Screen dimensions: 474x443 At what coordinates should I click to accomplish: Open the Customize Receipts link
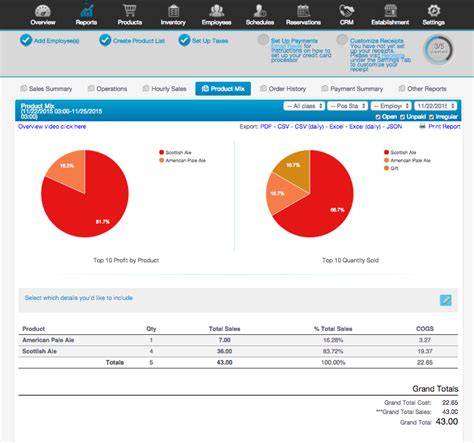[377, 41]
